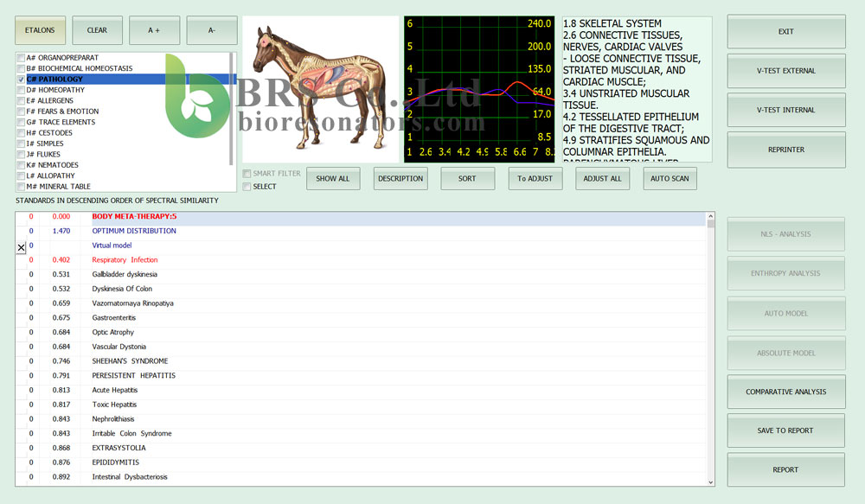Click the spectral frequency graph

coord(479,89)
